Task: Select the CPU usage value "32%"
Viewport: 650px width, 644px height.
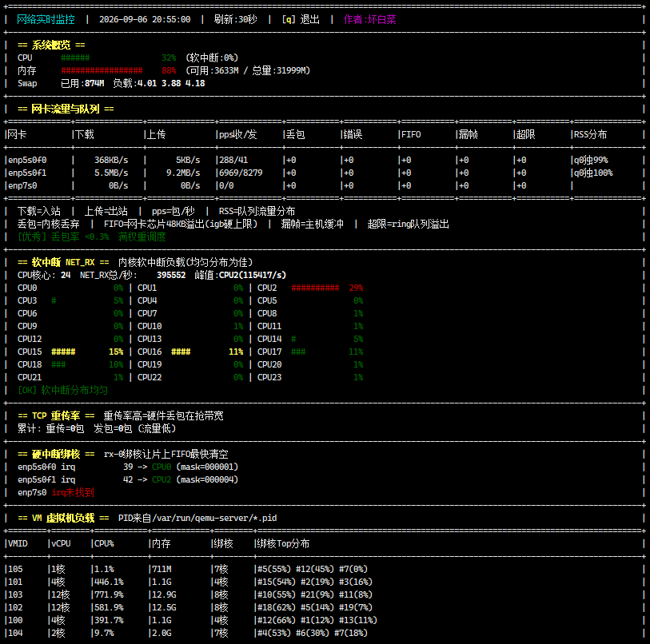Action: click(x=169, y=58)
